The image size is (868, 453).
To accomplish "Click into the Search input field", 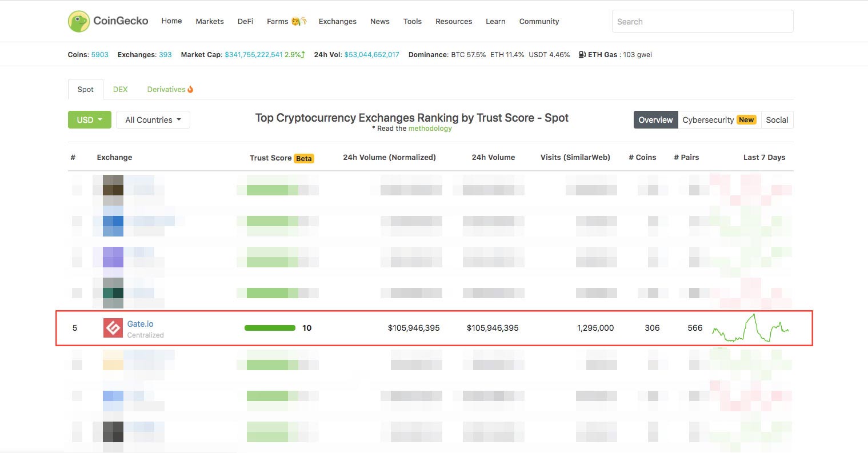I will tap(702, 21).
